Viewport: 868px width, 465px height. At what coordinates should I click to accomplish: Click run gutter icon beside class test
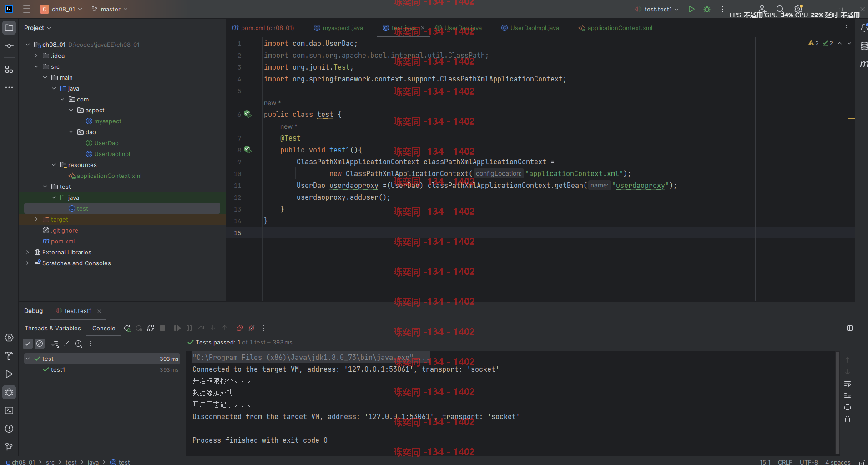point(247,114)
